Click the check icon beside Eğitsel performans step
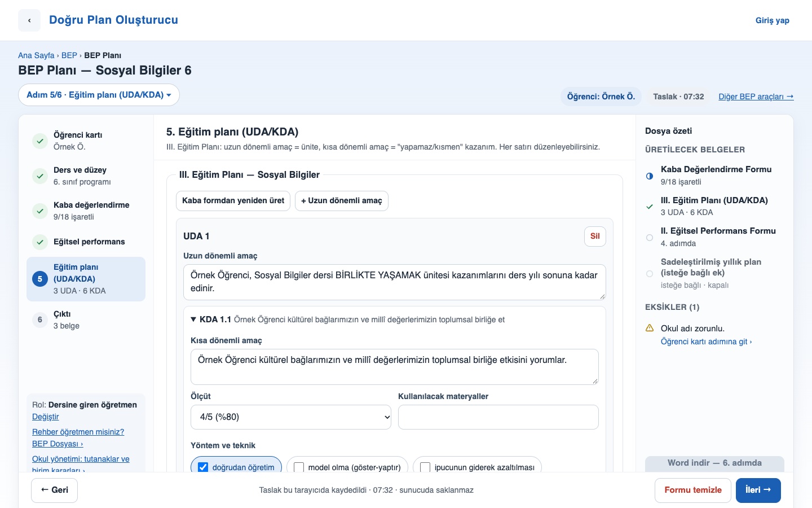This screenshot has width=812, height=508. (x=39, y=242)
